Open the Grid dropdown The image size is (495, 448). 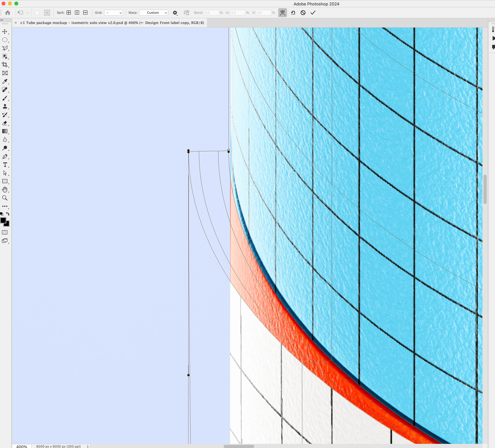pos(114,12)
